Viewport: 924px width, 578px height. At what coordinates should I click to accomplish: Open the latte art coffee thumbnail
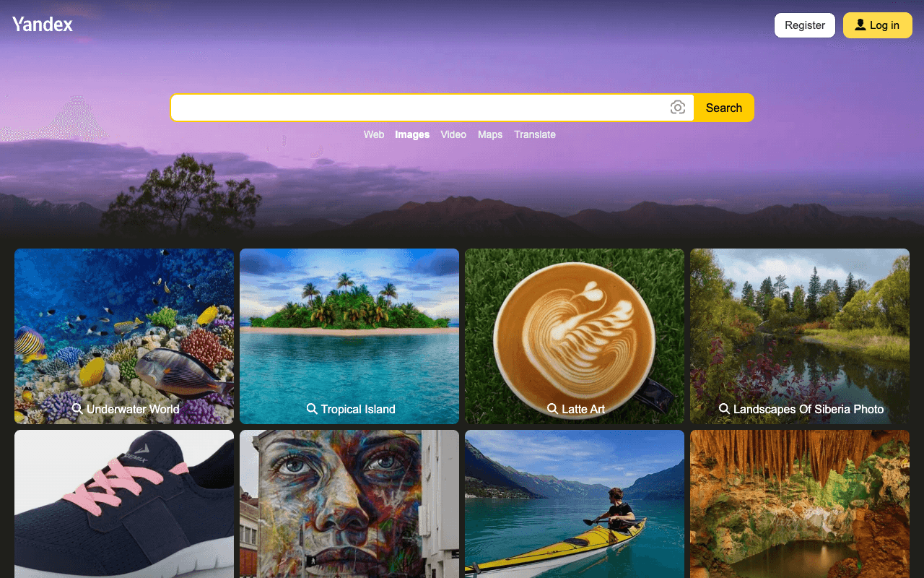click(575, 336)
